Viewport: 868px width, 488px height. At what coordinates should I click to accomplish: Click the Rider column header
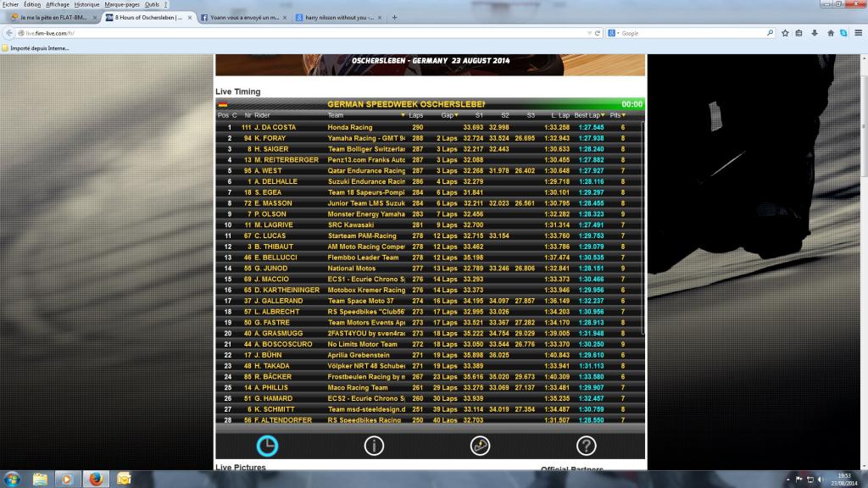(x=263, y=115)
